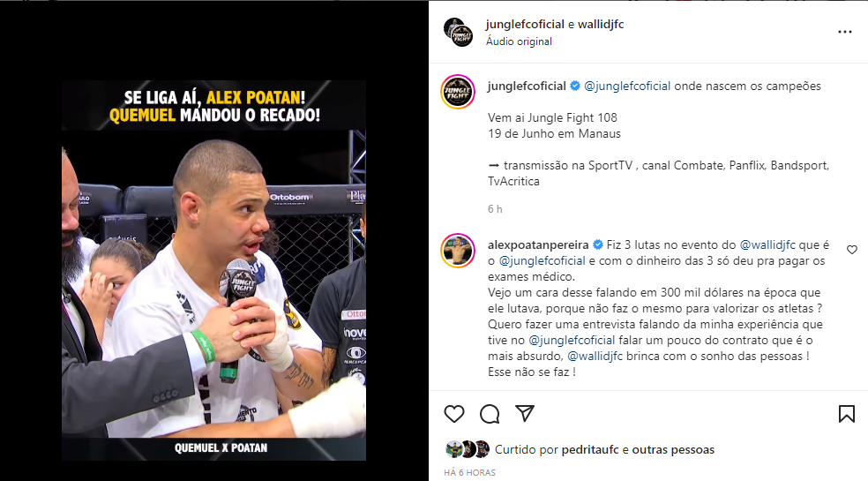View junglefcoficial story ring beside caption
The image size is (868, 481).
[x=458, y=92]
